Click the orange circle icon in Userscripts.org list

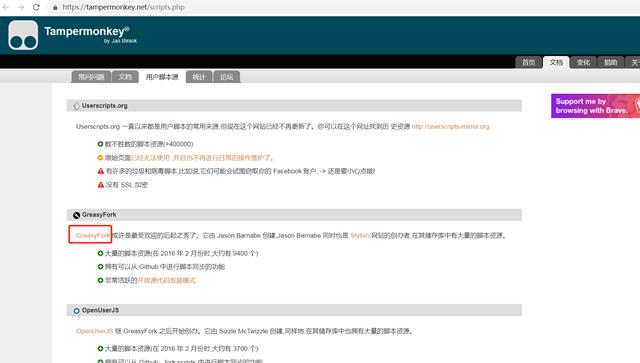click(100, 158)
